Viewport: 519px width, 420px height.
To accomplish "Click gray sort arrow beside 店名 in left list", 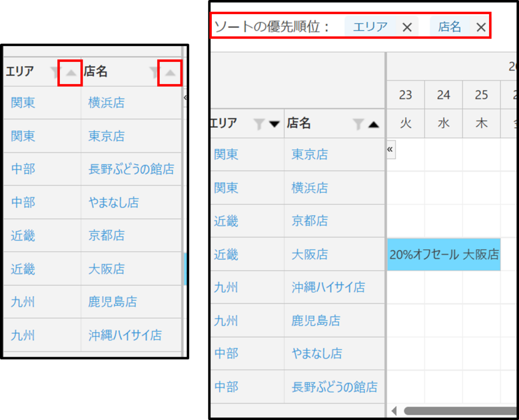I will 170,73.
